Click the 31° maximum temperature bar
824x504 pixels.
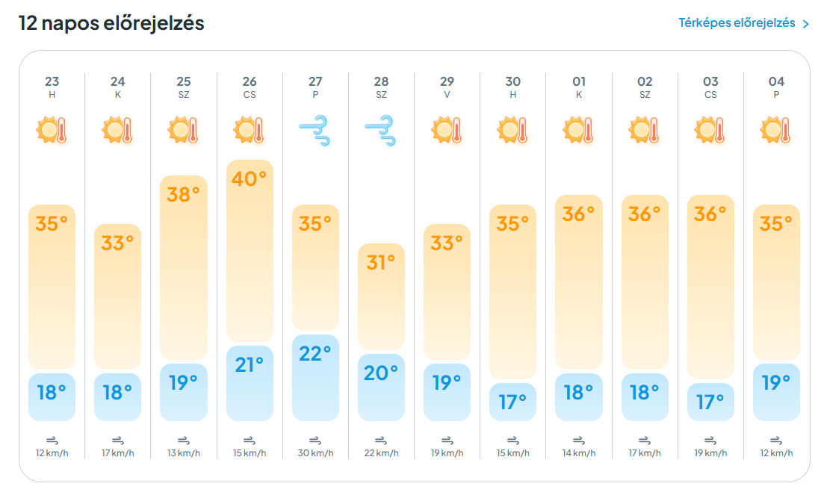[381, 296]
